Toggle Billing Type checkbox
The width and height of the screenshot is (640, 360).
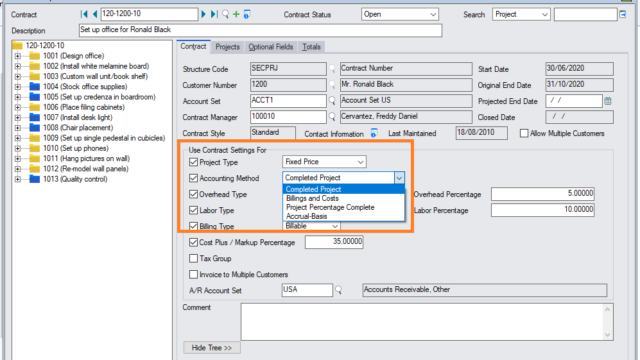pyautogui.click(x=193, y=226)
